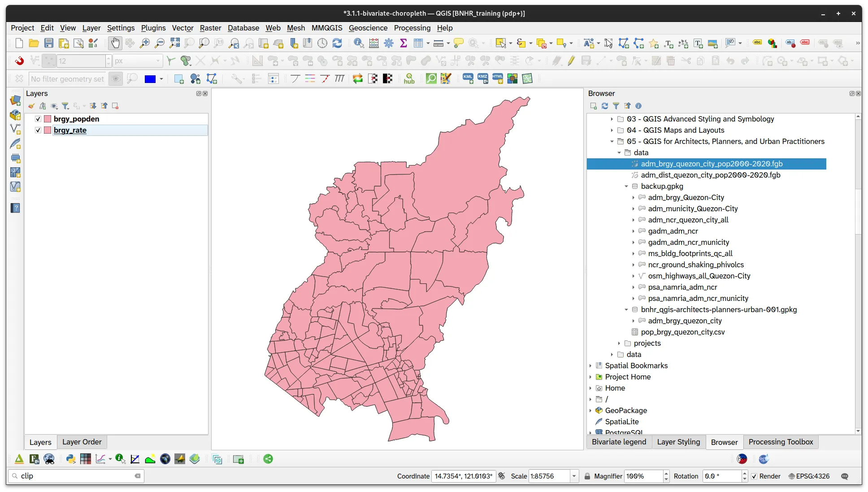
Task: Click the Refresh map icon
Action: pyautogui.click(x=337, y=43)
